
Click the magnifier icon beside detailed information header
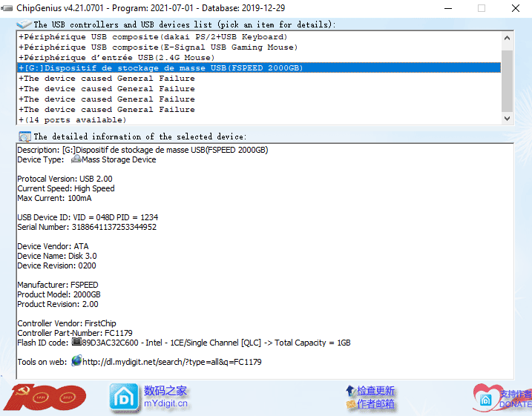coord(24,136)
